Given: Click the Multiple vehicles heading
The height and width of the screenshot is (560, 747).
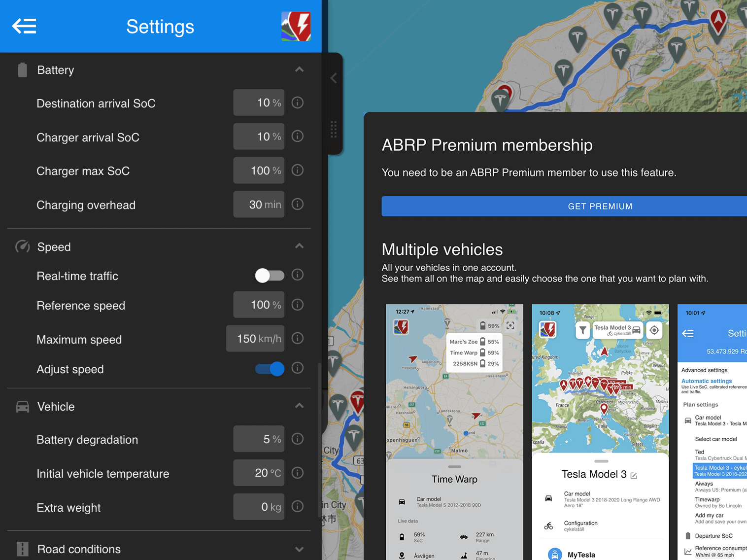Looking at the screenshot, I should (x=442, y=249).
